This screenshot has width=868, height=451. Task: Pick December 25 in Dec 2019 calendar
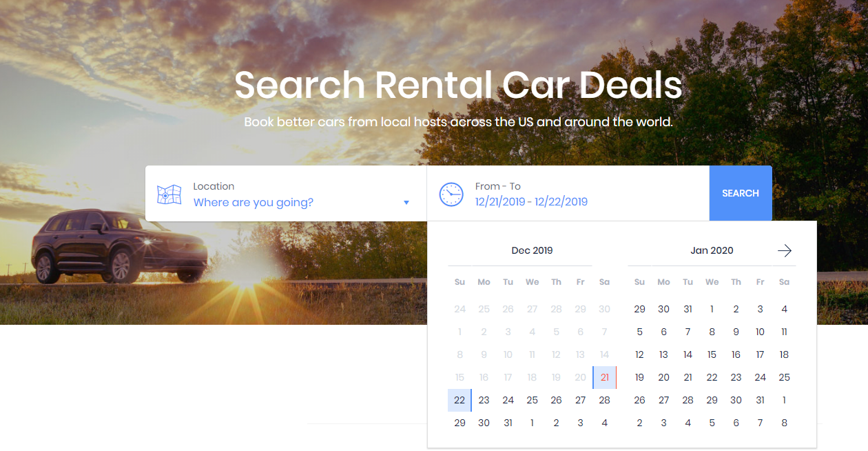532,400
